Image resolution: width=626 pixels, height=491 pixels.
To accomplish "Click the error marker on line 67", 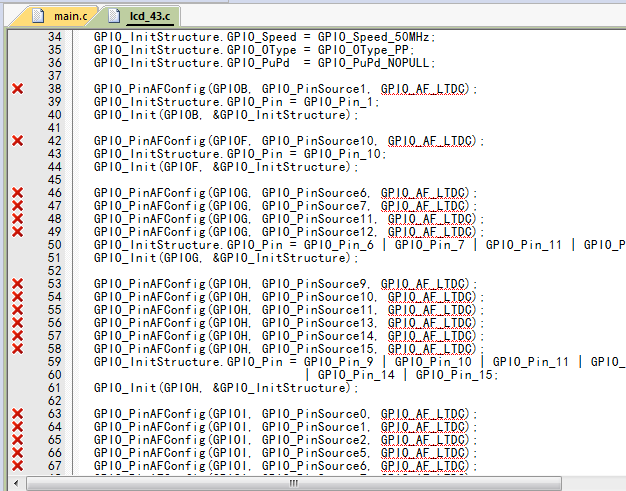I will [x=18, y=465].
